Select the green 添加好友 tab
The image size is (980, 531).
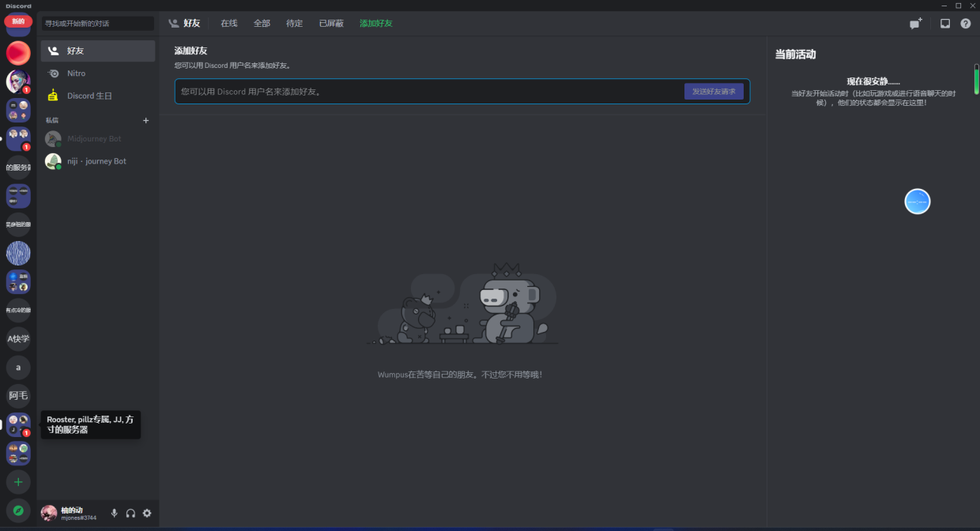[x=376, y=24]
